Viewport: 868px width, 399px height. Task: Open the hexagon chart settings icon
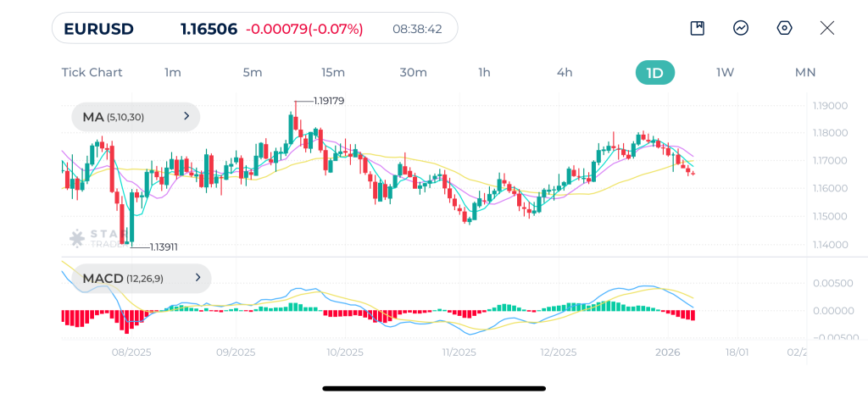(784, 28)
